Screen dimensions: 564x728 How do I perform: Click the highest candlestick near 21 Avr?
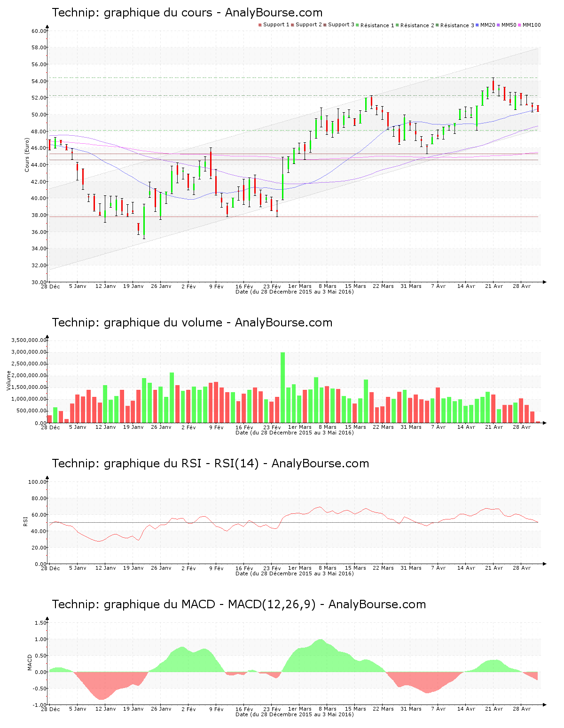pyautogui.click(x=493, y=85)
